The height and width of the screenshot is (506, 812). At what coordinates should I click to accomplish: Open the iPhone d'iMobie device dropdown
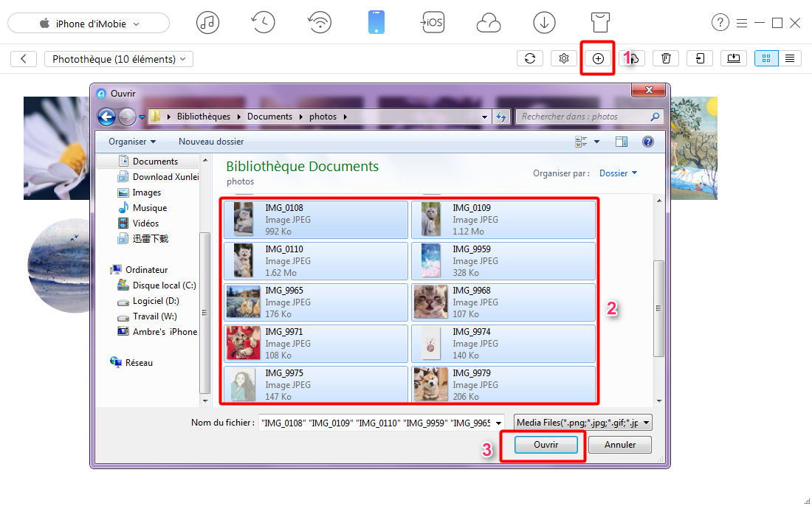coord(89,24)
